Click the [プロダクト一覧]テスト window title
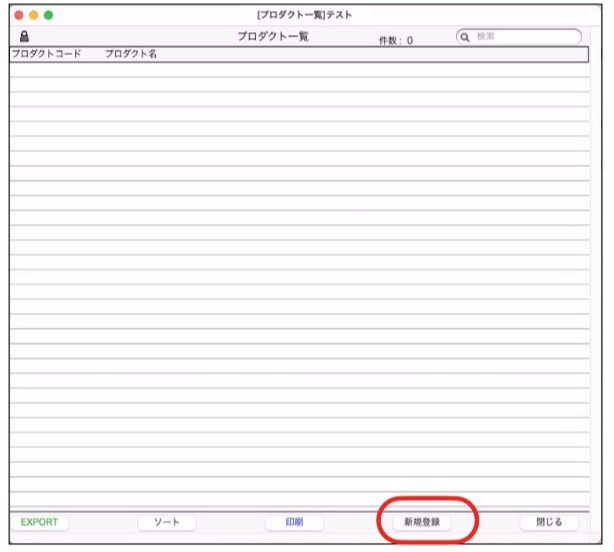 304,15
